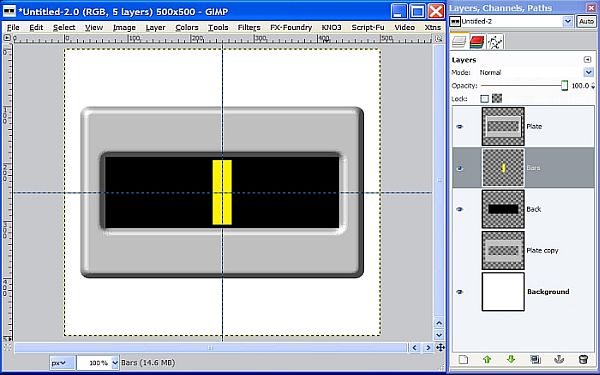
Task: Open the FX-Foundry menu
Action: click(x=291, y=28)
